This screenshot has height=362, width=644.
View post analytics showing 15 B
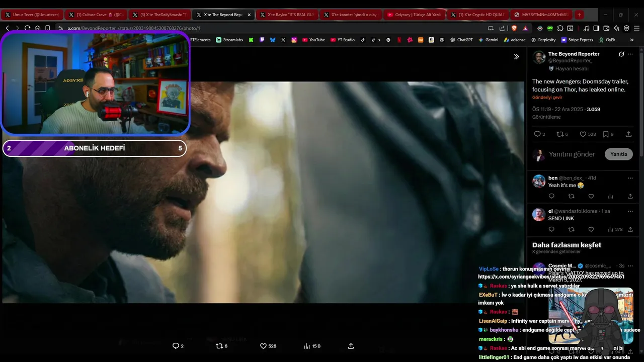click(312, 346)
